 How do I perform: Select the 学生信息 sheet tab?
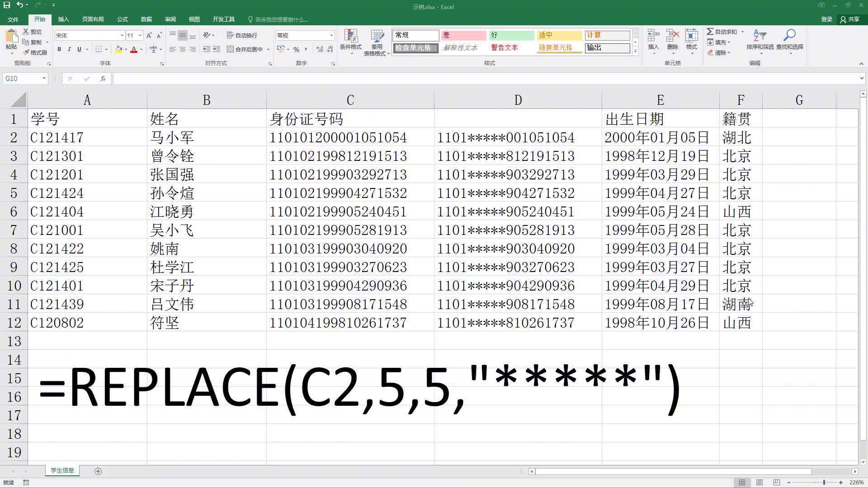(x=62, y=470)
